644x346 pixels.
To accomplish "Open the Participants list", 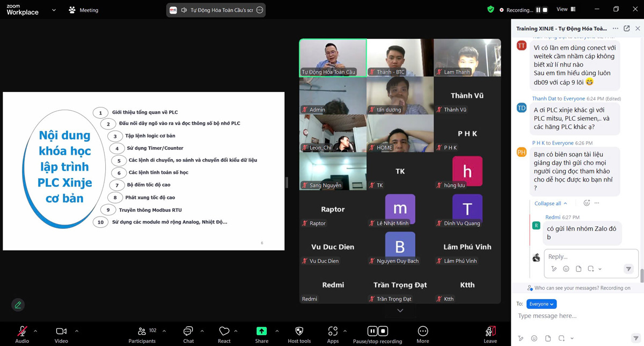I will [x=142, y=331].
